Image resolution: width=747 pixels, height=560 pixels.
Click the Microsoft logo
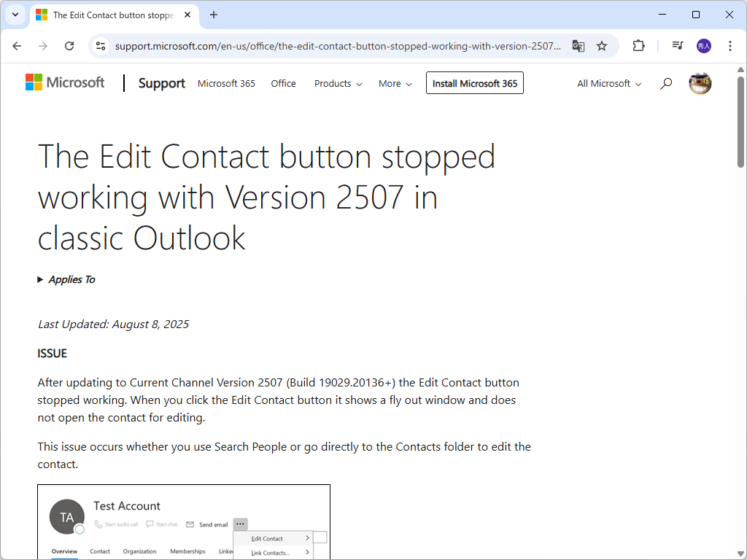pyautogui.click(x=65, y=83)
